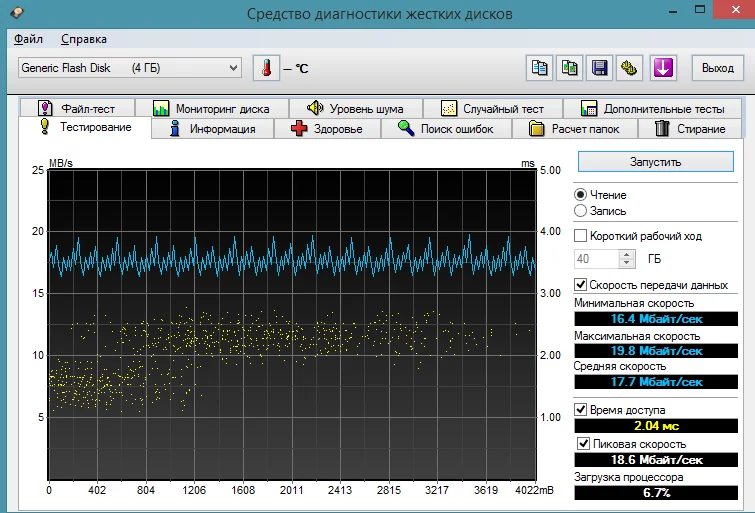Image resolution: width=755 pixels, height=513 pixels.
Task: Open the Здоровье tab with red cross
Action: [326, 129]
